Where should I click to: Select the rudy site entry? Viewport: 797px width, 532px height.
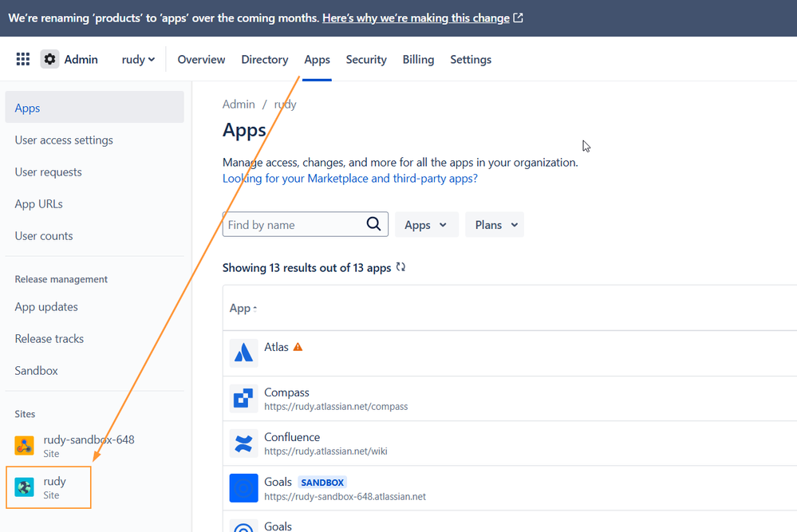pos(49,487)
